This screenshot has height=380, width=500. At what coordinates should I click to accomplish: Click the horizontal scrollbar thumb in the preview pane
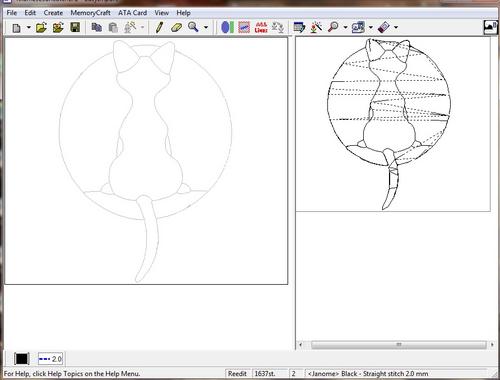pos(399,345)
